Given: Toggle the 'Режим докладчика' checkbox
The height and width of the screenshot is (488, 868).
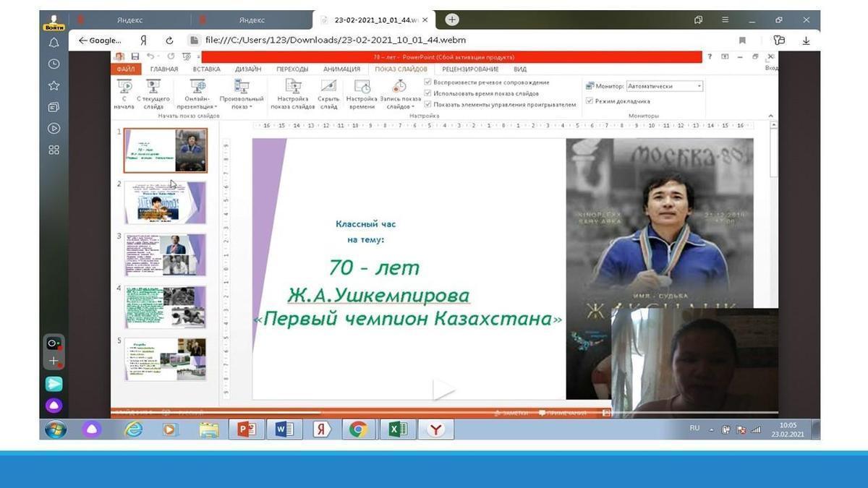Looking at the screenshot, I should pos(590,101).
